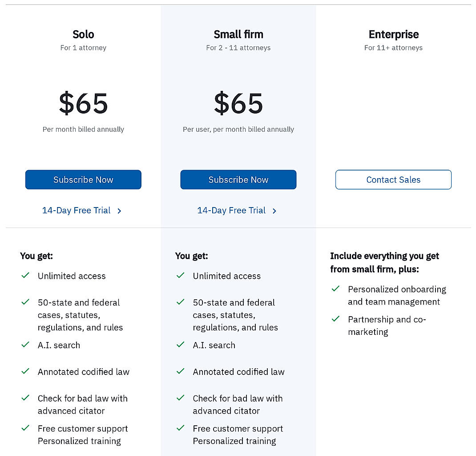
Task: Click the checkmark beside Unlimited access in Solo
Action: click(x=25, y=276)
